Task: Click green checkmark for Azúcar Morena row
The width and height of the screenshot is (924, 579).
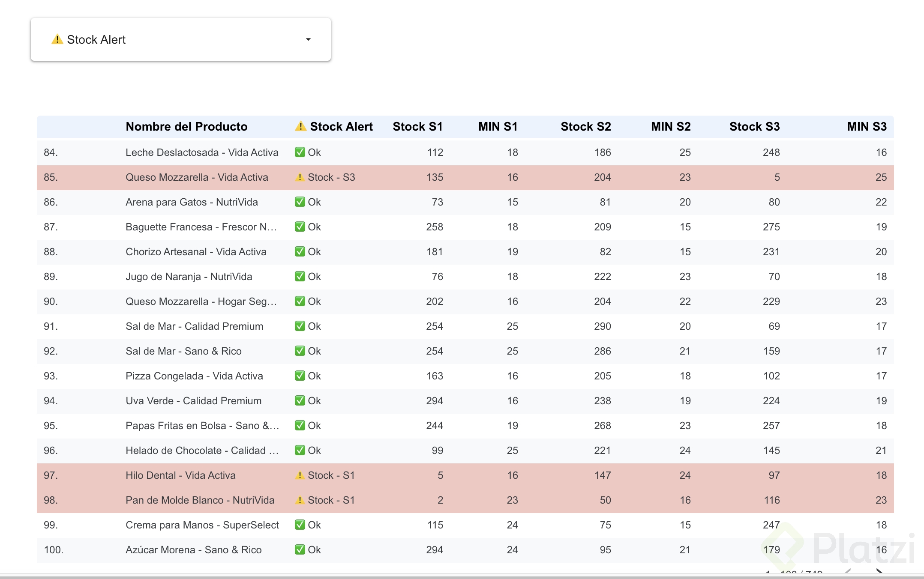Action: (300, 550)
